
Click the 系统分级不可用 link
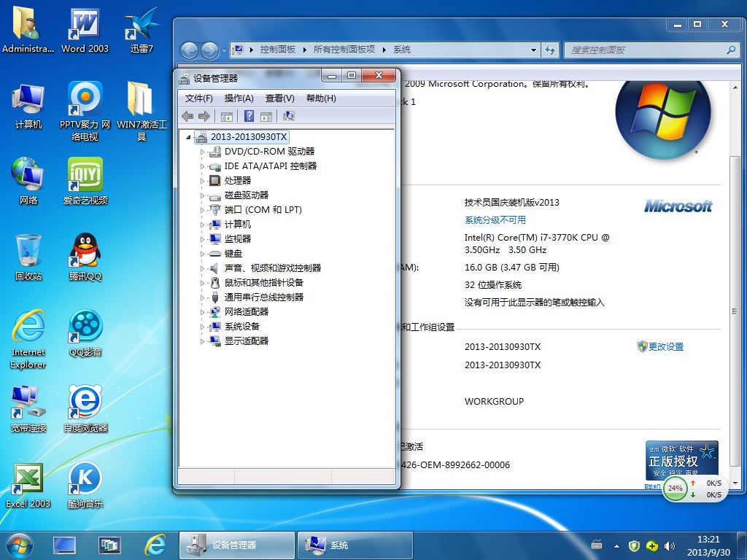(495, 220)
